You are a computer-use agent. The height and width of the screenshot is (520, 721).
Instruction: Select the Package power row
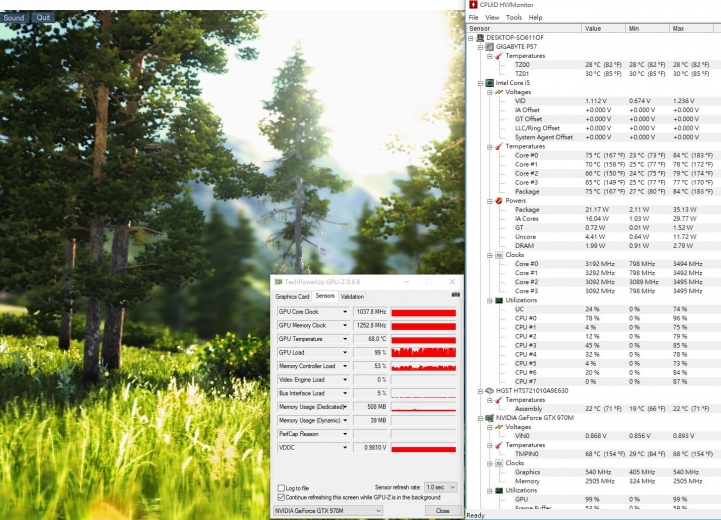(613, 210)
